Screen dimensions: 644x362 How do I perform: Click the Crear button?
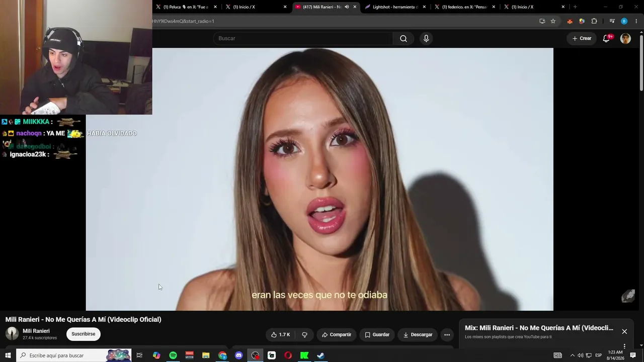[582, 38]
